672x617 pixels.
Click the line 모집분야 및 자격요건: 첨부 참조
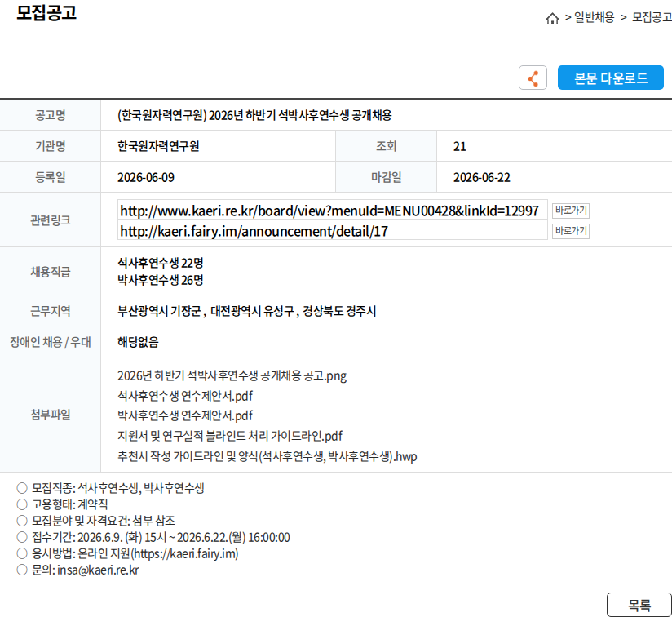click(96, 521)
